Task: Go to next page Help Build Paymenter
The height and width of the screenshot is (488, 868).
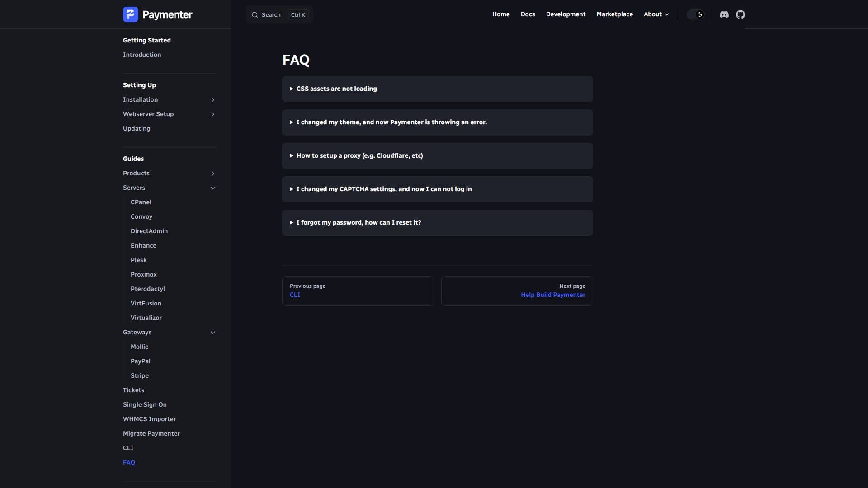Action: [x=517, y=291]
